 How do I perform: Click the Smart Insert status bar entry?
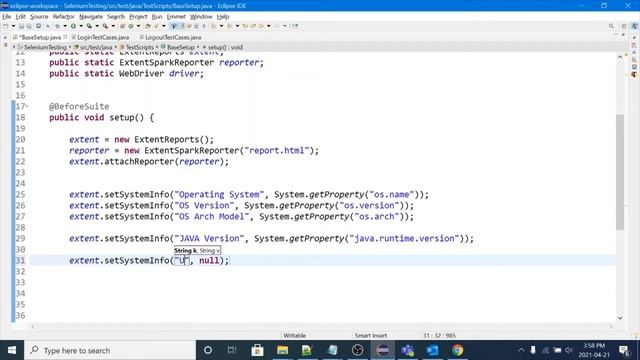371,336
